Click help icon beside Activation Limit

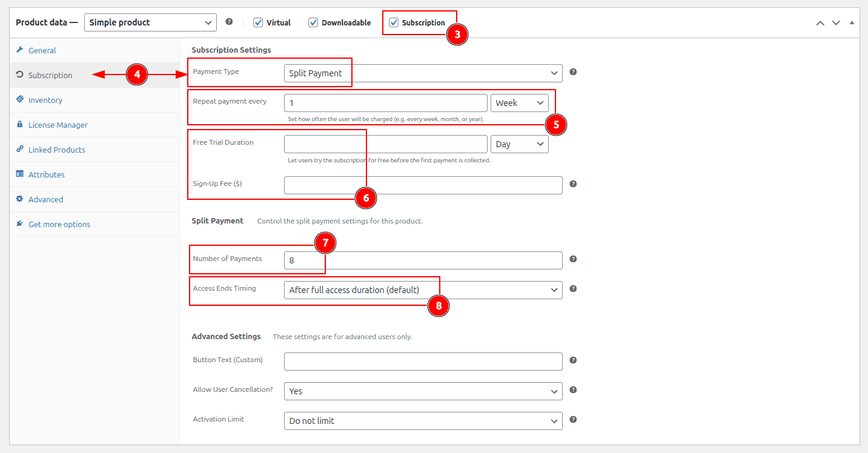(573, 420)
